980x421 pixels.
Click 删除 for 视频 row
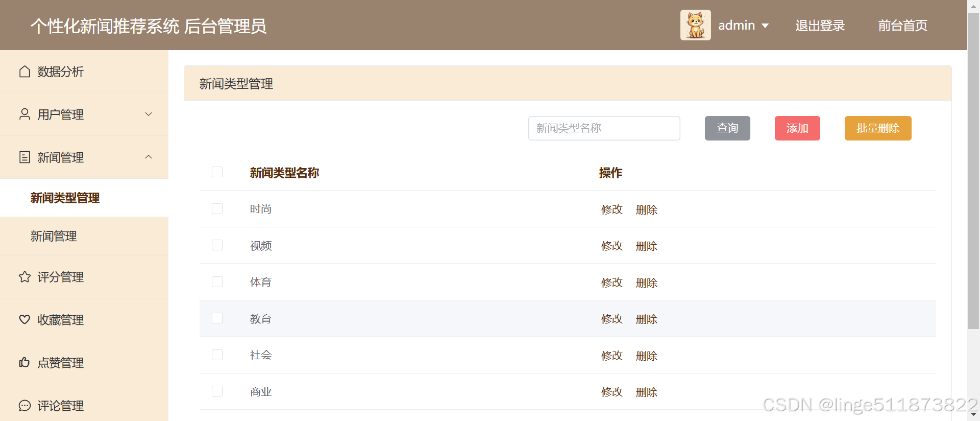(647, 246)
